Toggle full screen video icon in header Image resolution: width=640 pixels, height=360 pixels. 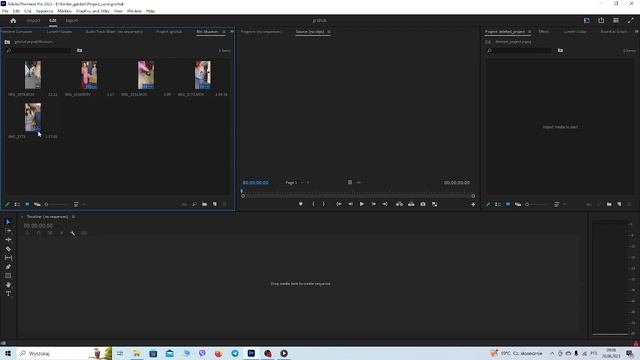point(631,20)
